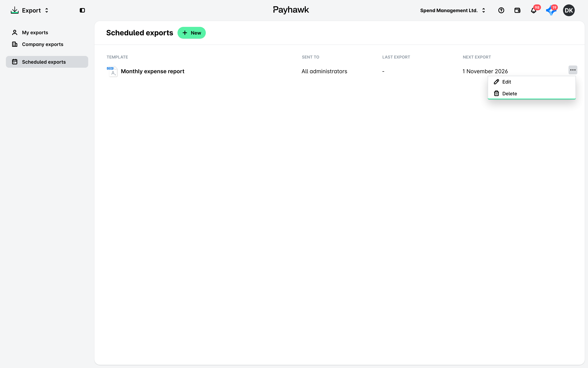
Task: Choose Delete from the context menu
Action: (x=531, y=93)
